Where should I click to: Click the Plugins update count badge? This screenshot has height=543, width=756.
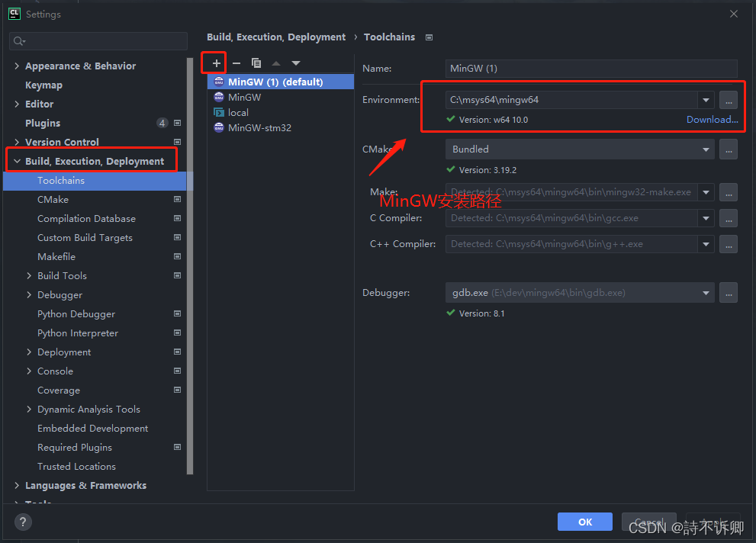click(162, 123)
